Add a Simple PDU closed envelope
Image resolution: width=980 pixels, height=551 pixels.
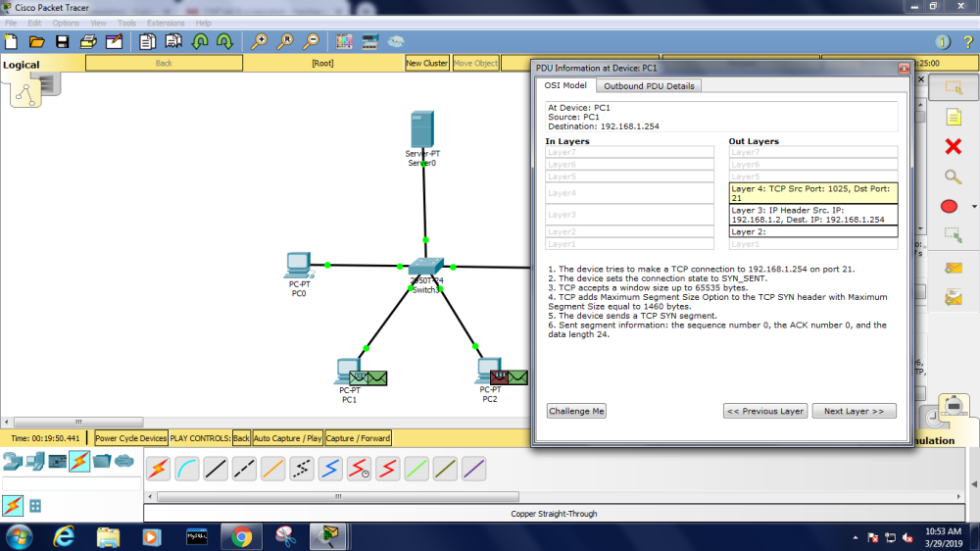tap(953, 267)
